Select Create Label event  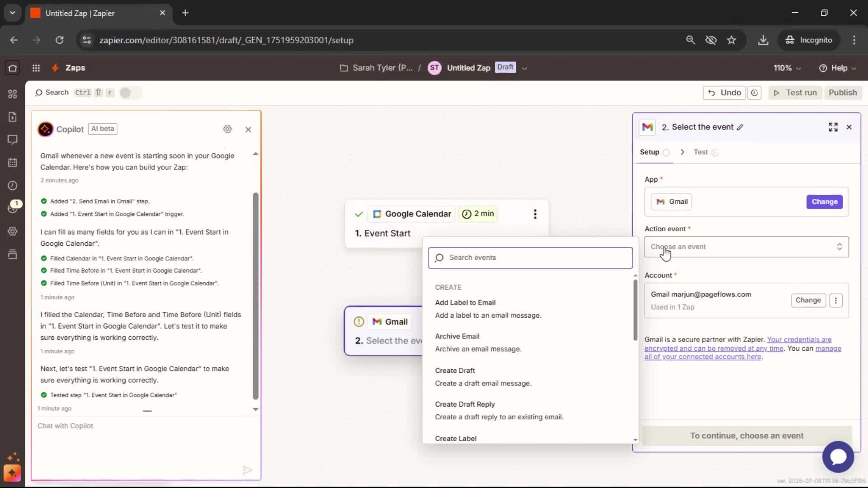click(x=530, y=438)
